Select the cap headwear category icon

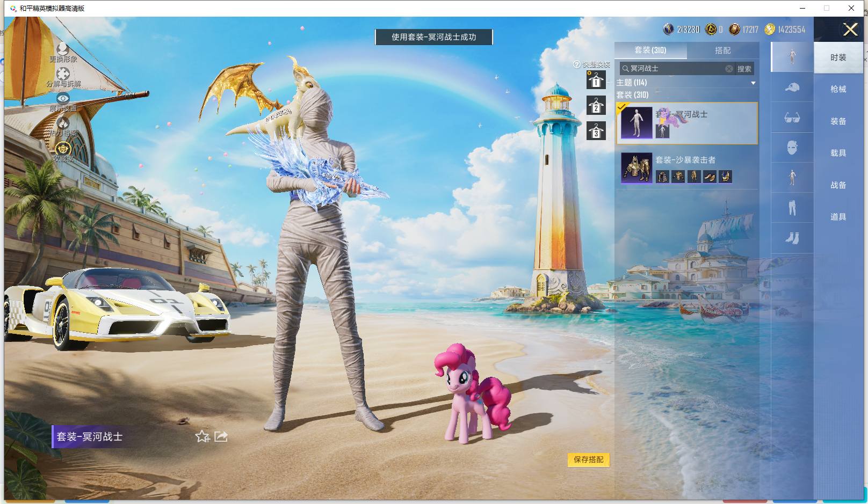coord(792,87)
